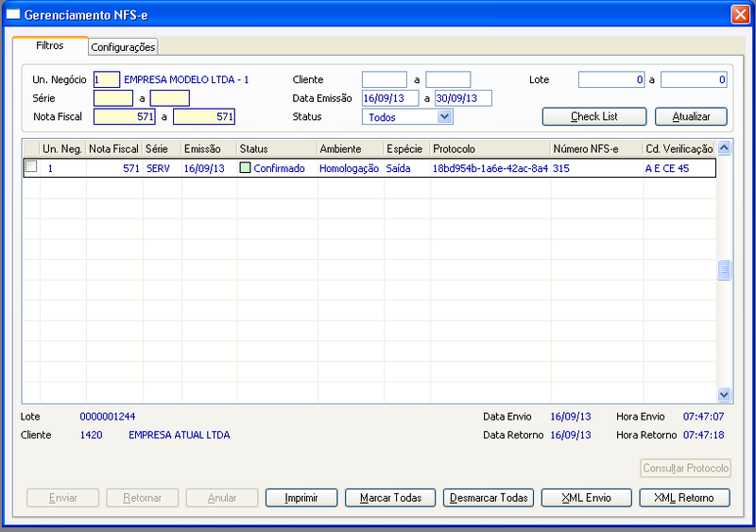Switch to the Filtros tab

(50, 45)
